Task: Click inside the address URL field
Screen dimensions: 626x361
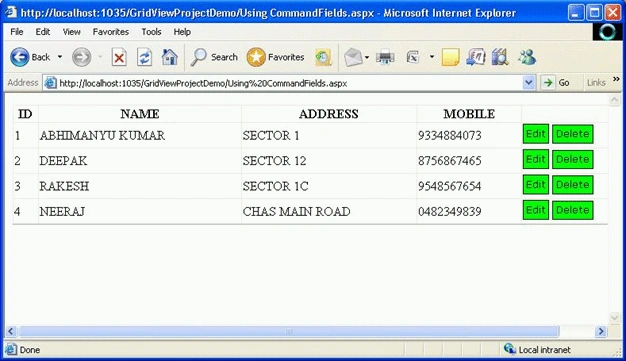Action: click(289, 83)
